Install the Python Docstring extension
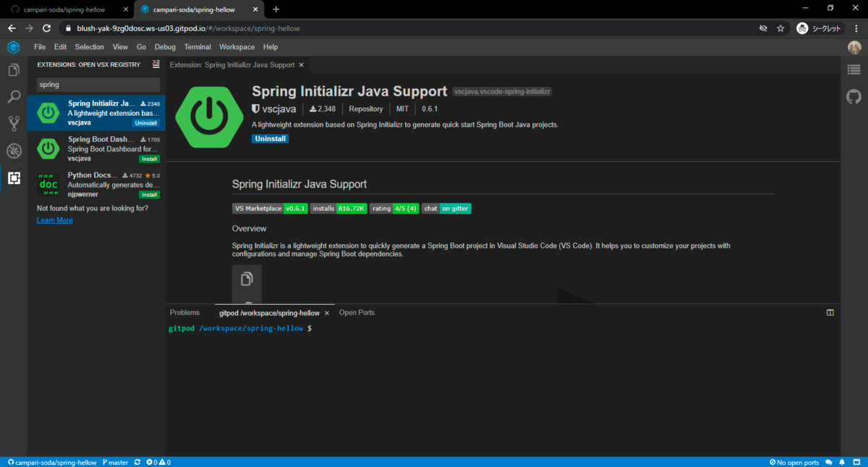Viewport: 868px width, 467px height. tap(150, 195)
